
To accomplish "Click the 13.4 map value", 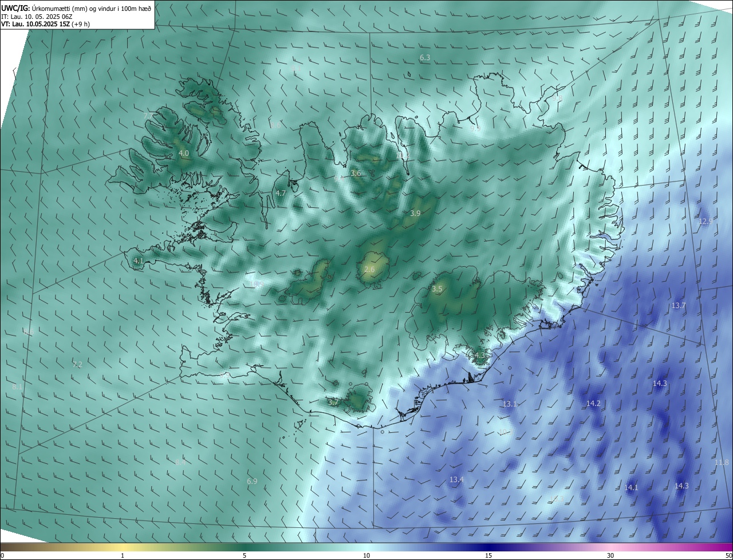I will tap(456, 480).
